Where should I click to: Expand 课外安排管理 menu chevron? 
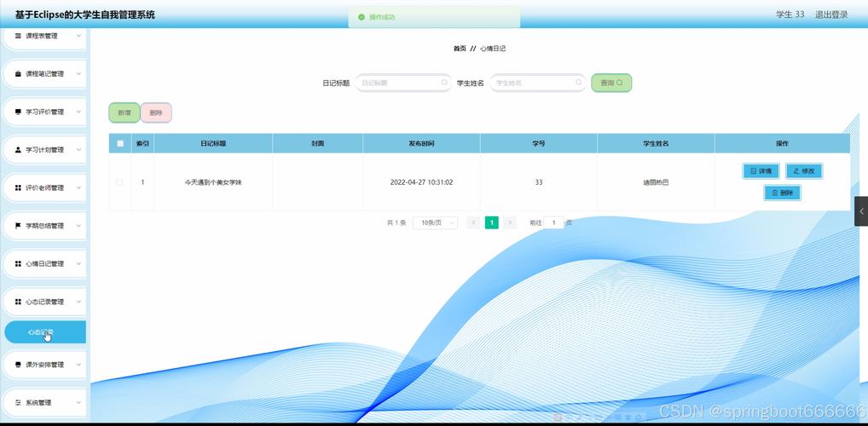(78, 365)
